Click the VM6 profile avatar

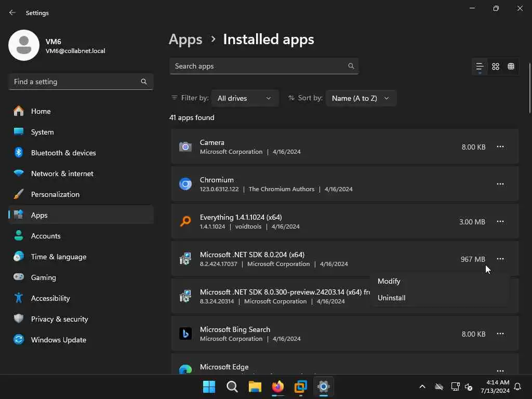(24, 45)
